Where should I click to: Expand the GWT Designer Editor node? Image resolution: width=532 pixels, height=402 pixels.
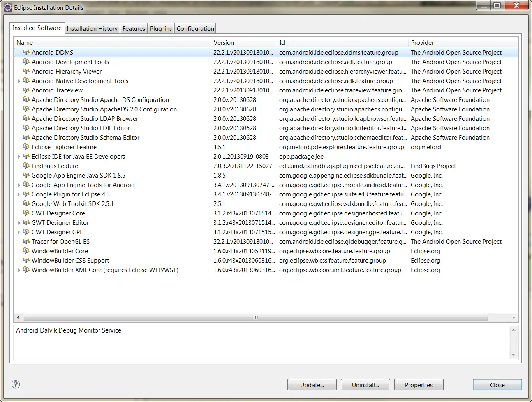(x=19, y=223)
